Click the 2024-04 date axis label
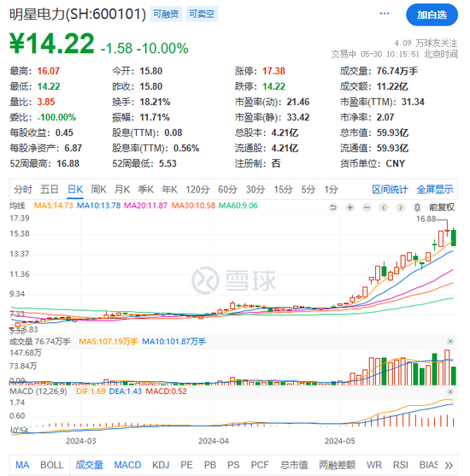This screenshot has width=470, height=476. coord(214,441)
